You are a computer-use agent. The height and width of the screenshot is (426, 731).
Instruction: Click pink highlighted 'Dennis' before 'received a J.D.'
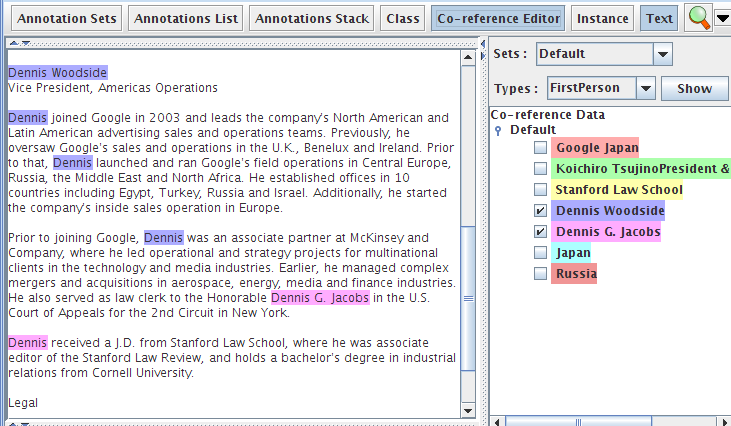pos(28,343)
